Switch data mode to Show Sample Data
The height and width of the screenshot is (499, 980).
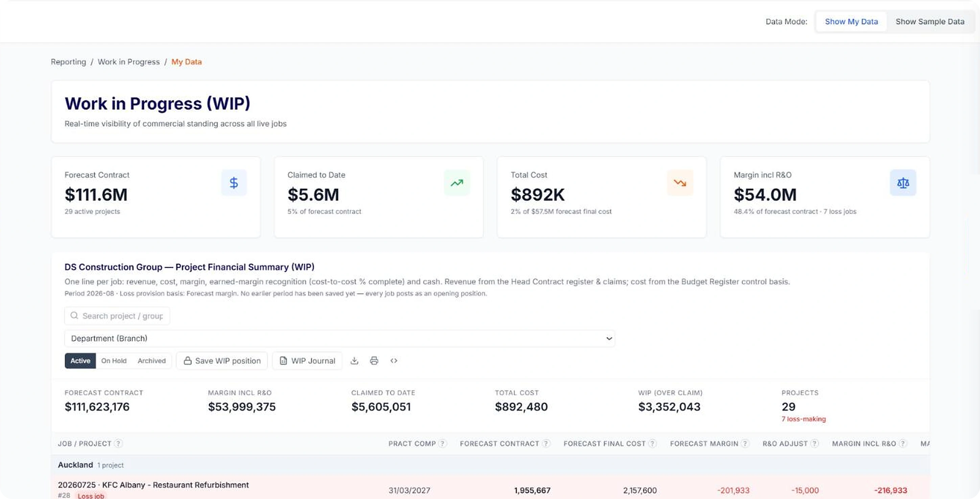click(x=930, y=22)
